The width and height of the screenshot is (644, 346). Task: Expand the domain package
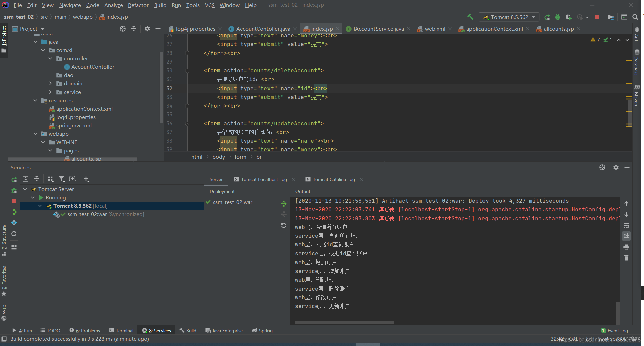[50, 83]
